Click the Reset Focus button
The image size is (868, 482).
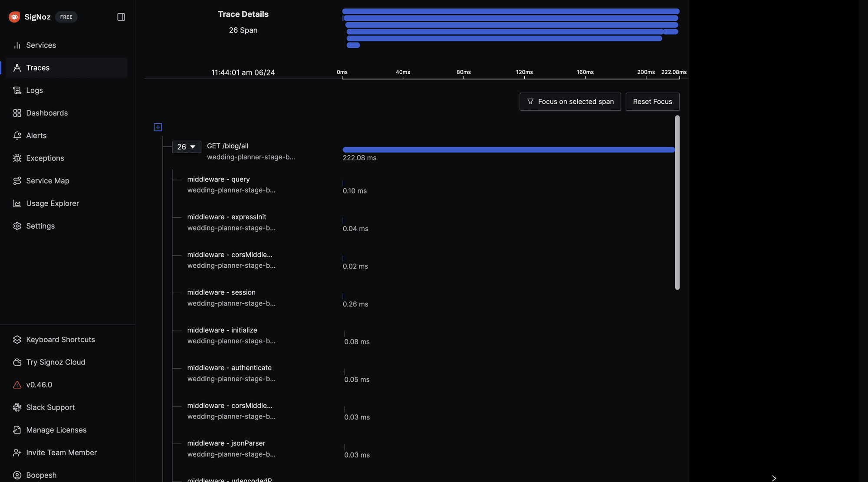coord(652,102)
